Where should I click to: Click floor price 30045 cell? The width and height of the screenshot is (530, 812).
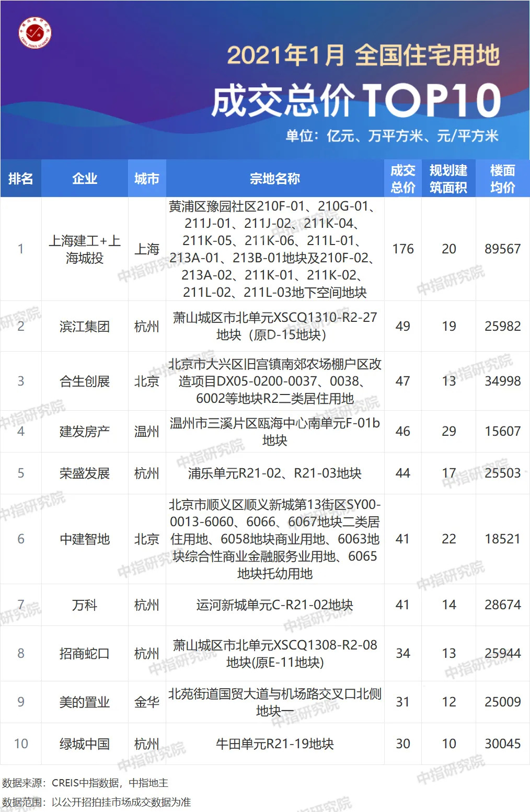(x=503, y=744)
